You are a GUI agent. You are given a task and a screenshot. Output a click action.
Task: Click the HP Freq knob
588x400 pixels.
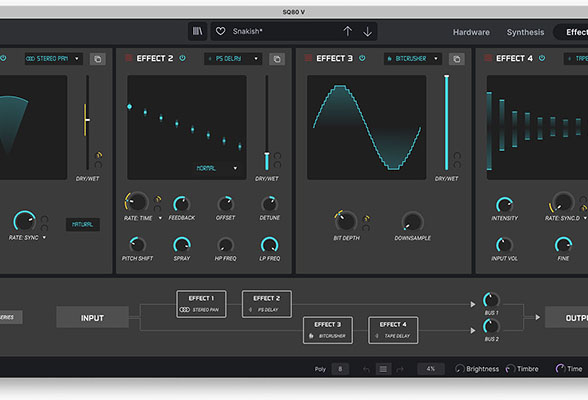(x=226, y=245)
